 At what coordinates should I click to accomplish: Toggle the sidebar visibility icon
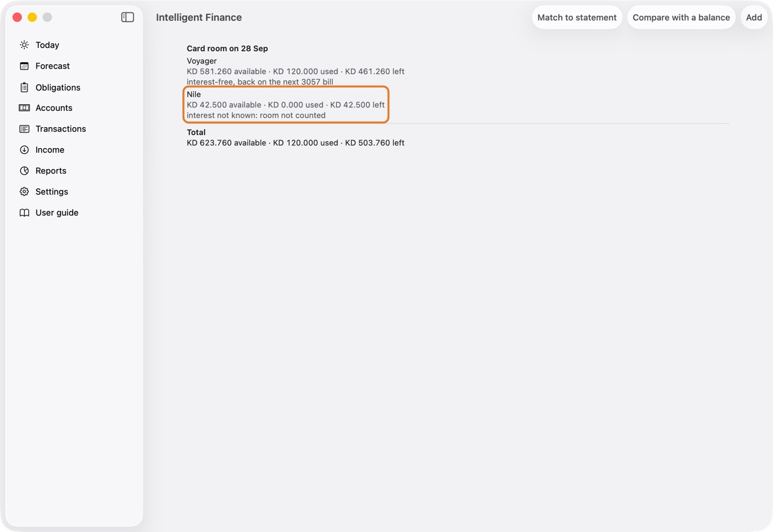point(127,17)
